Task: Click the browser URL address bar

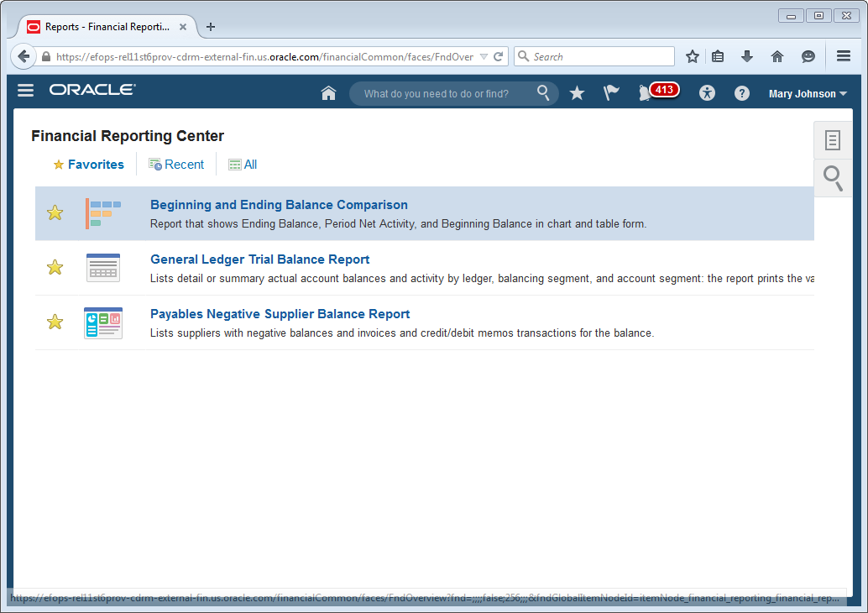Action: coord(264,56)
